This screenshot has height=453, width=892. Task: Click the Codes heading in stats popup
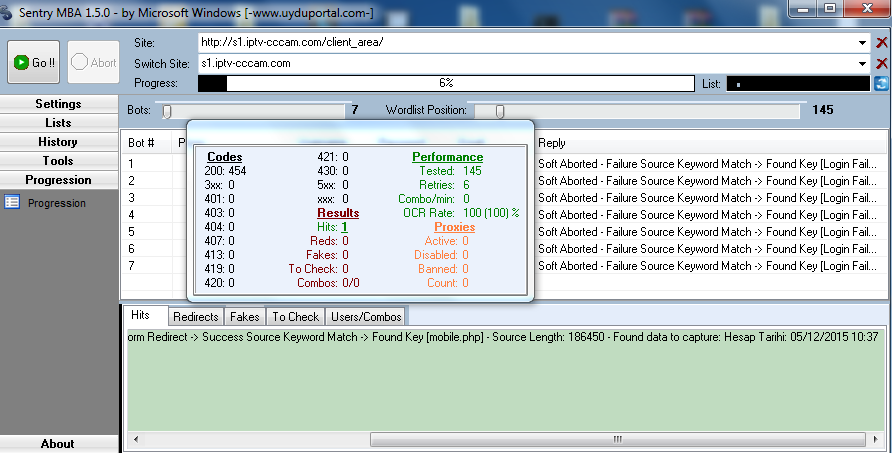click(225, 157)
